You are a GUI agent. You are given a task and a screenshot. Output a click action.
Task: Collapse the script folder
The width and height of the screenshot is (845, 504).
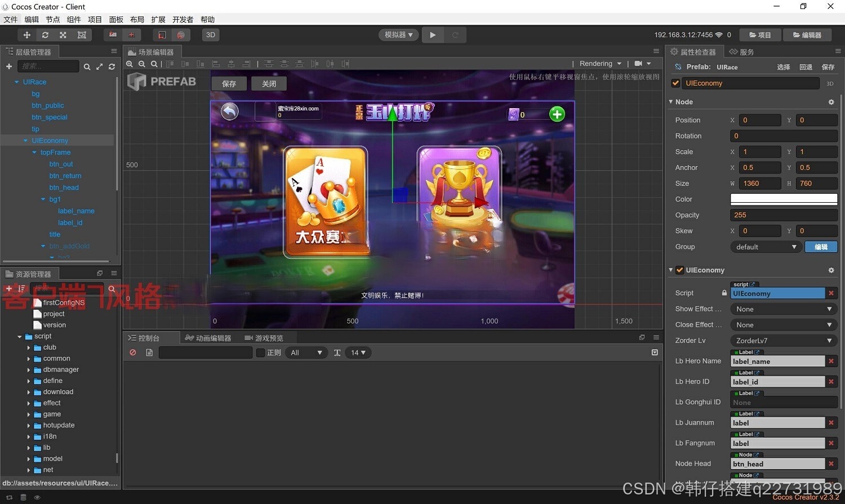click(x=20, y=337)
